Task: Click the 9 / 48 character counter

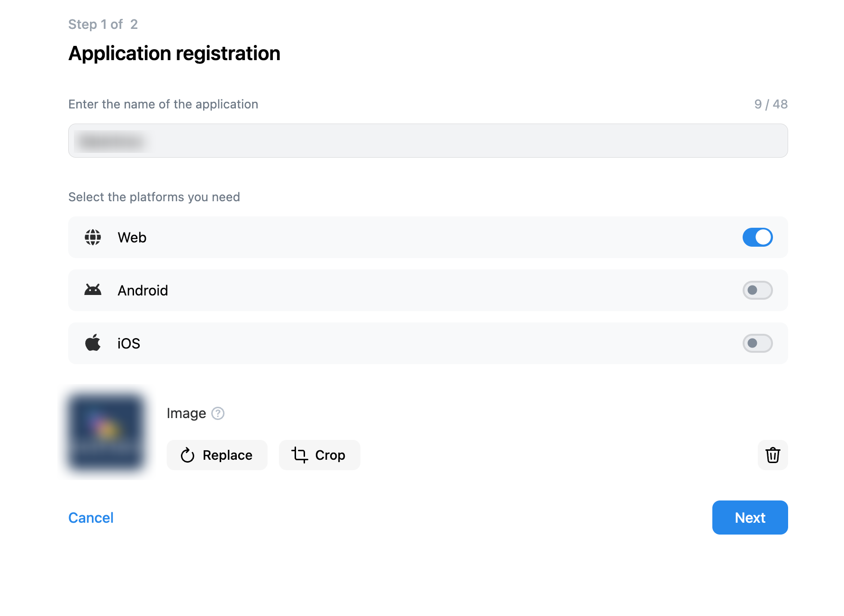Action: [x=771, y=104]
